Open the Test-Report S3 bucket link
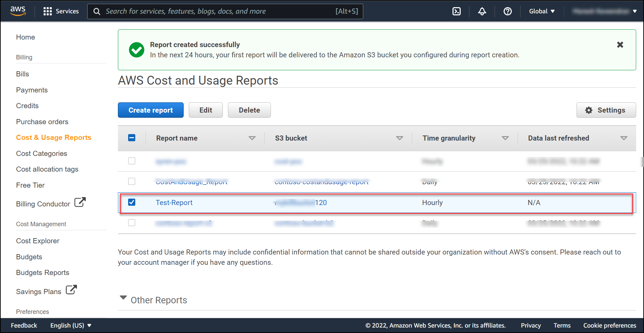644x333 pixels. coord(301,203)
